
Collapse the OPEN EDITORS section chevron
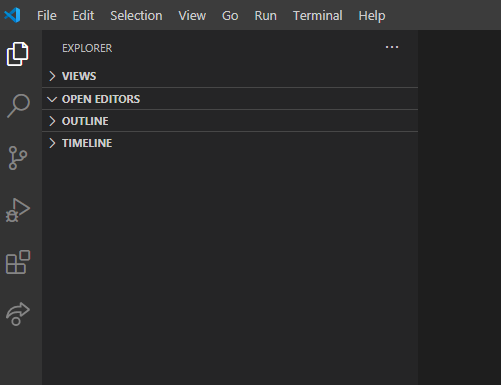click(x=52, y=99)
